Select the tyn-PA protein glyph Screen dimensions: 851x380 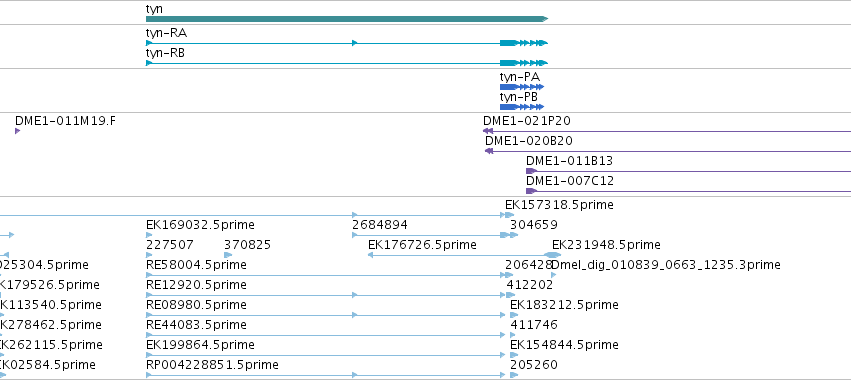pyautogui.click(x=522, y=87)
